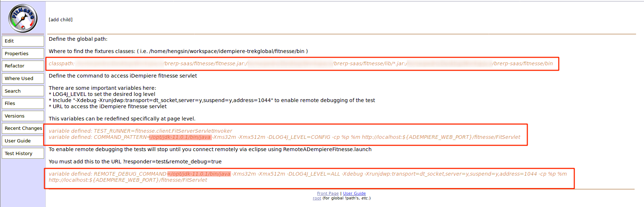Open the Search page
Screen dimensions: 644x207
click(x=23, y=91)
